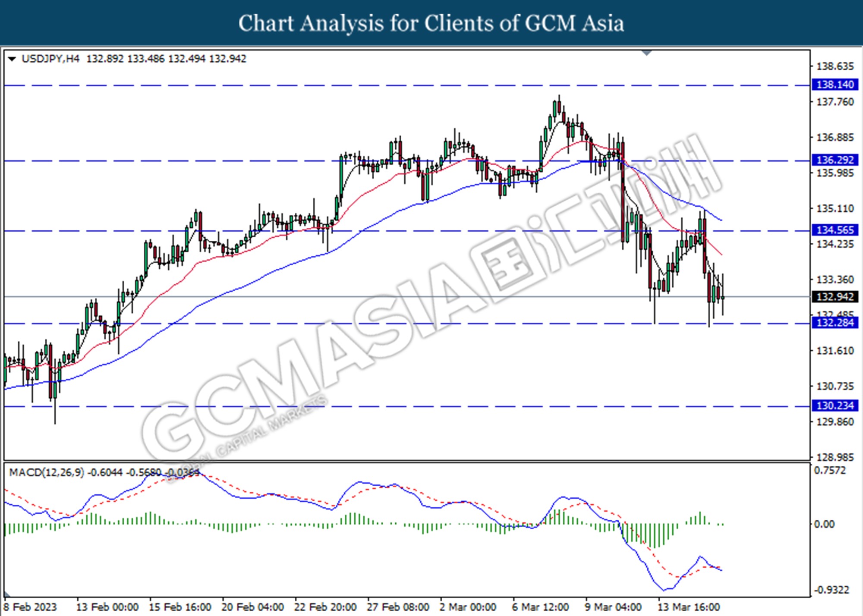
Task: Click the 15 Feb 16:00 time label
Action: [x=180, y=607]
